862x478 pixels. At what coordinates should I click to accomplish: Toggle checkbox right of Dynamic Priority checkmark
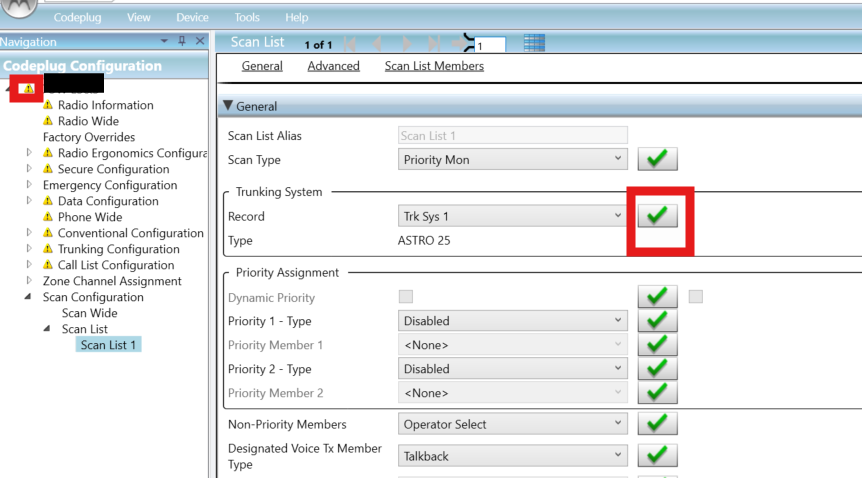(695, 297)
